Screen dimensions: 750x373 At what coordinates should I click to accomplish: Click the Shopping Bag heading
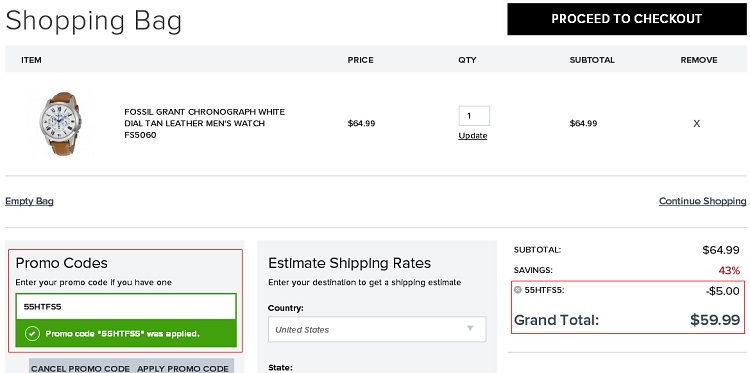[x=94, y=21]
